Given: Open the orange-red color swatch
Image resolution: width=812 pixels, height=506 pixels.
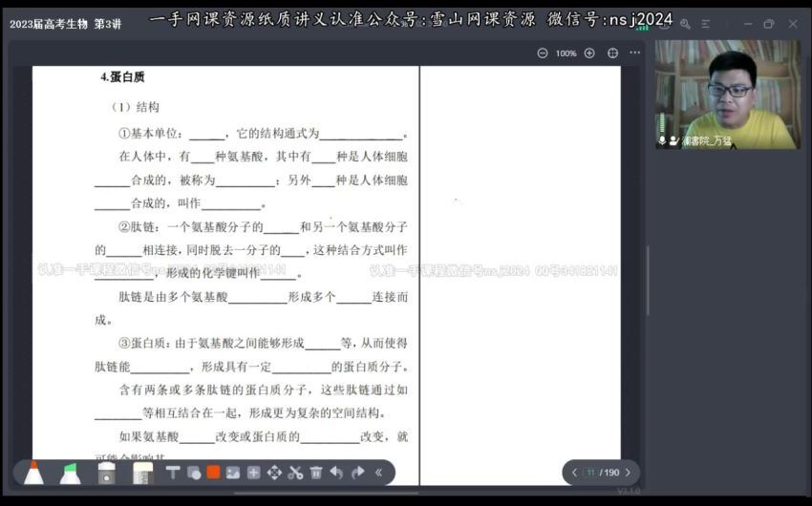Looking at the screenshot, I should click(213, 472).
